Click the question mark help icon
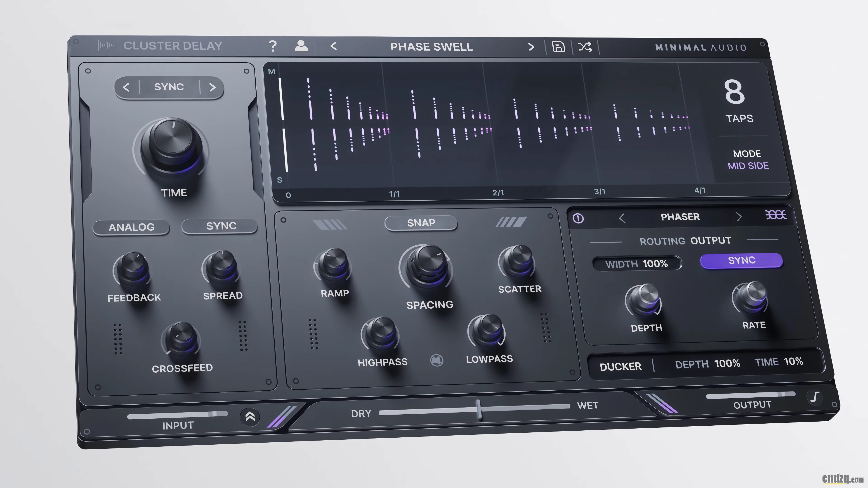Screen dimensions: 868x488 tap(273, 46)
